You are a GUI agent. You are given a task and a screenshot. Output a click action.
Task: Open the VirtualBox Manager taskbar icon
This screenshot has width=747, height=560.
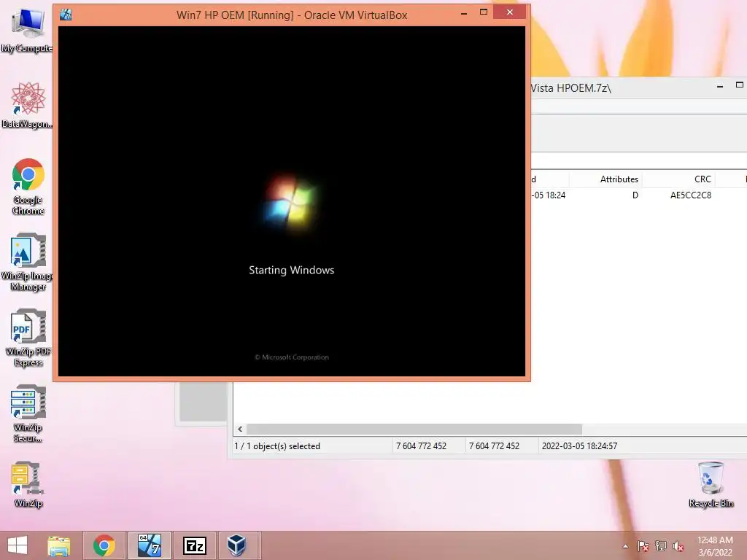click(237, 545)
